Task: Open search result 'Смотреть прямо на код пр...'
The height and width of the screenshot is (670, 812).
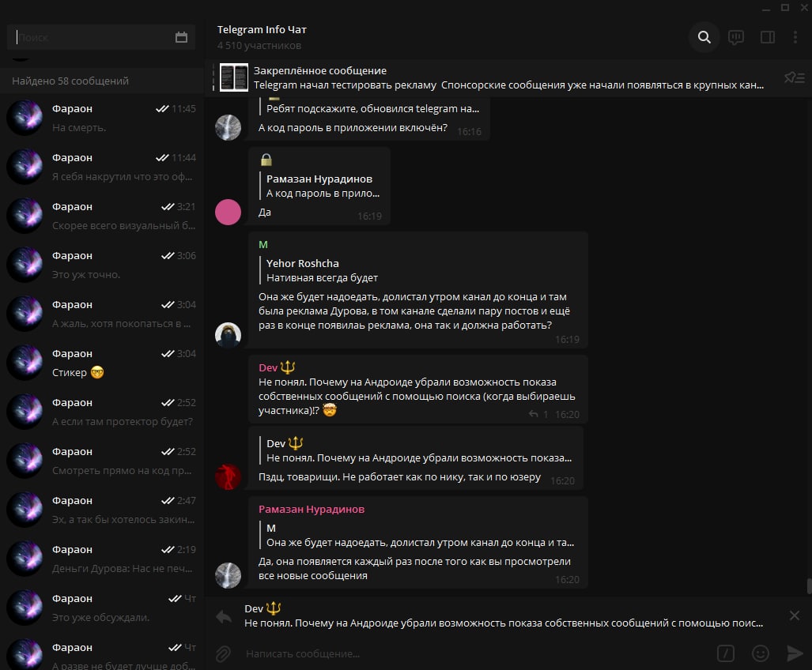Action: pyautogui.click(x=101, y=461)
